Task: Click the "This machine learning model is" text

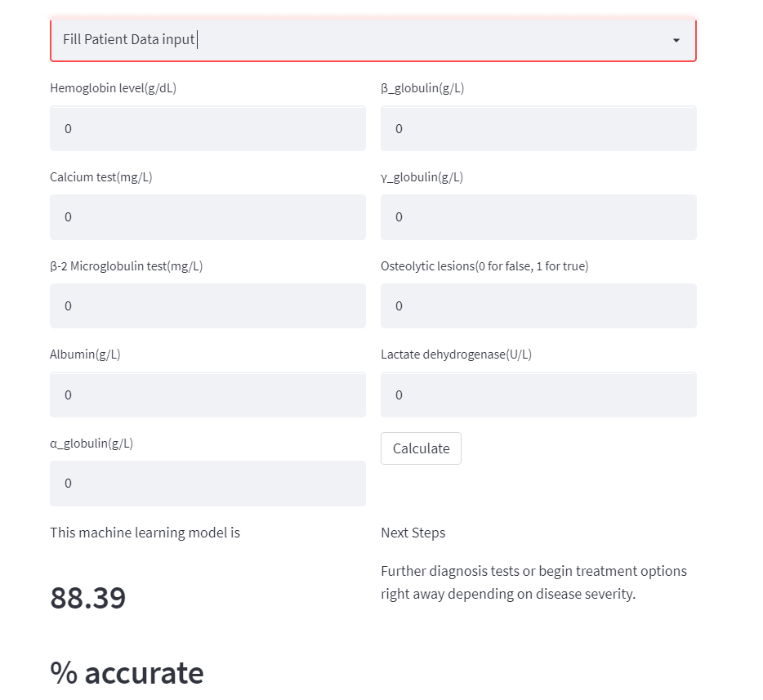Action: point(145,533)
